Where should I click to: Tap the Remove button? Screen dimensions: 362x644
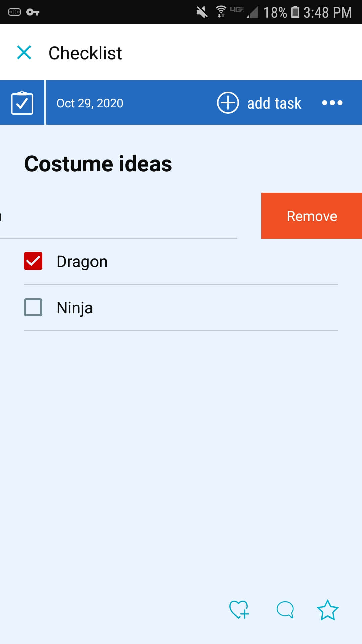(312, 216)
